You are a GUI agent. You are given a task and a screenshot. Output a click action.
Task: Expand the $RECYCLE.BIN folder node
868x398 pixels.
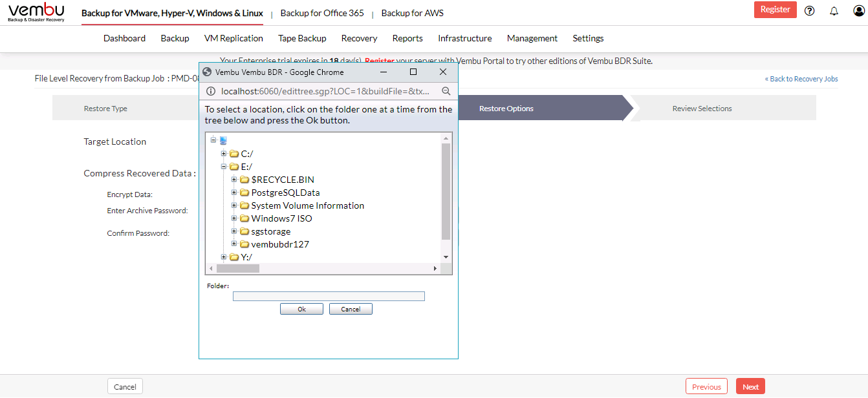click(x=235, y=180)
